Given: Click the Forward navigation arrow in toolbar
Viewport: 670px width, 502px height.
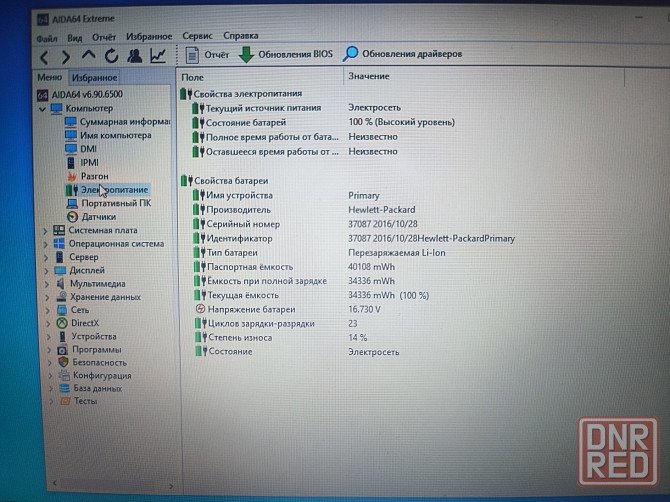Looking at the screenshot, I should (x=66, y=56).
